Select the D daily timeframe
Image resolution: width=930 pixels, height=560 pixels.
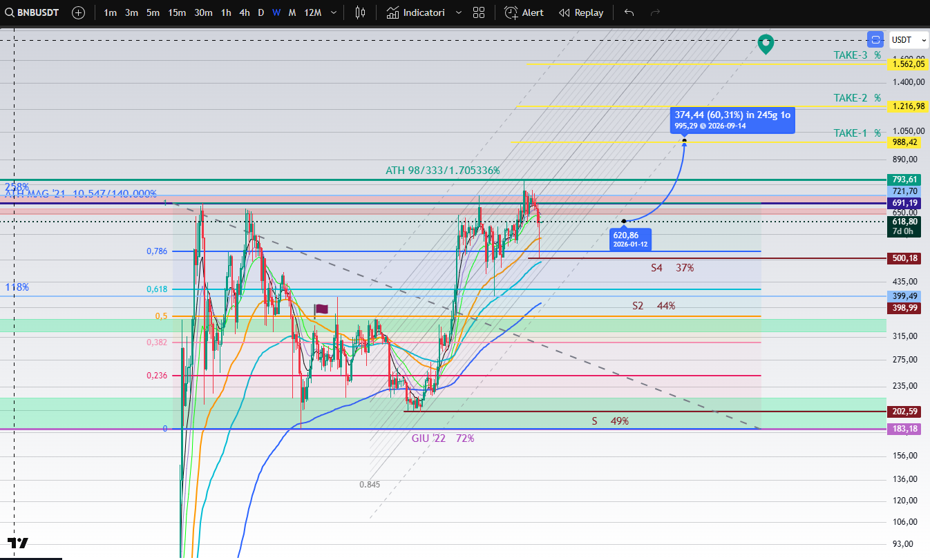coord(260,12)
